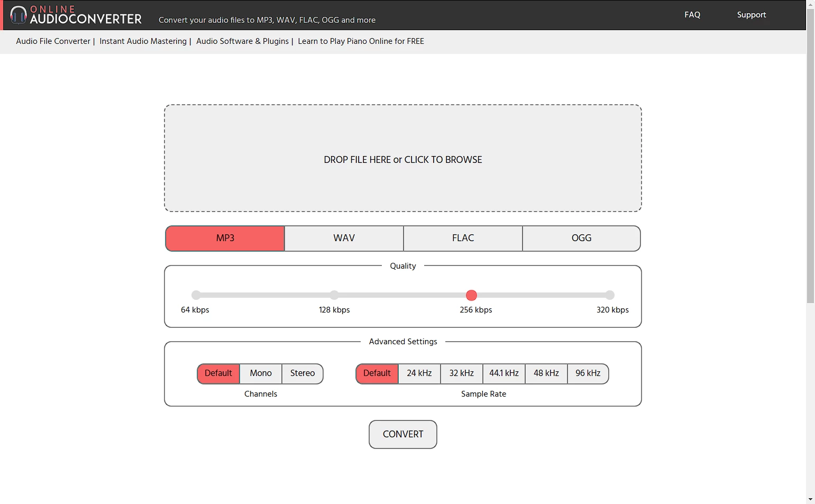Screen dimensions: 815x504
Task: Click the drop file area to browse
Action: point(403,158)
